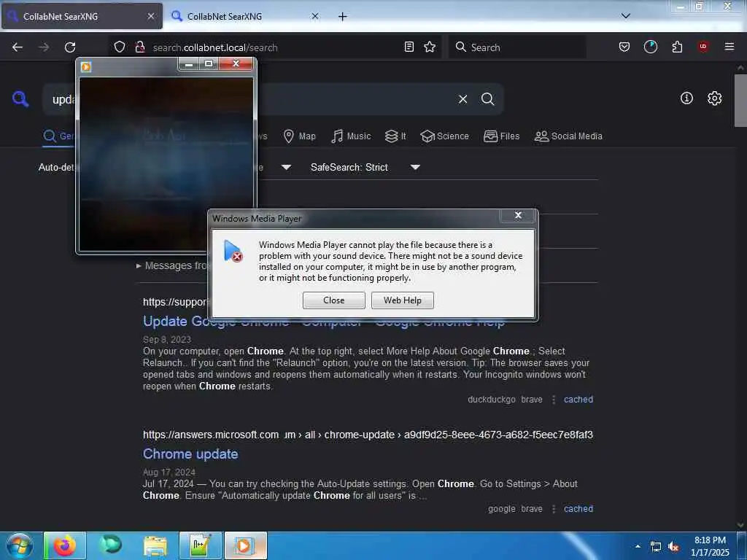Go back using the browser back arrow
The image size is (747, 560).
point(18,47)
